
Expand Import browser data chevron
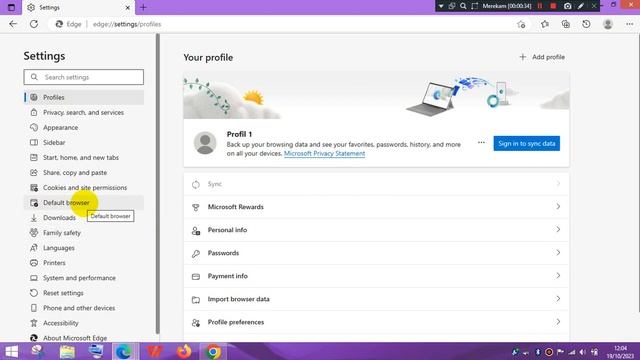[x=558, y=299]
